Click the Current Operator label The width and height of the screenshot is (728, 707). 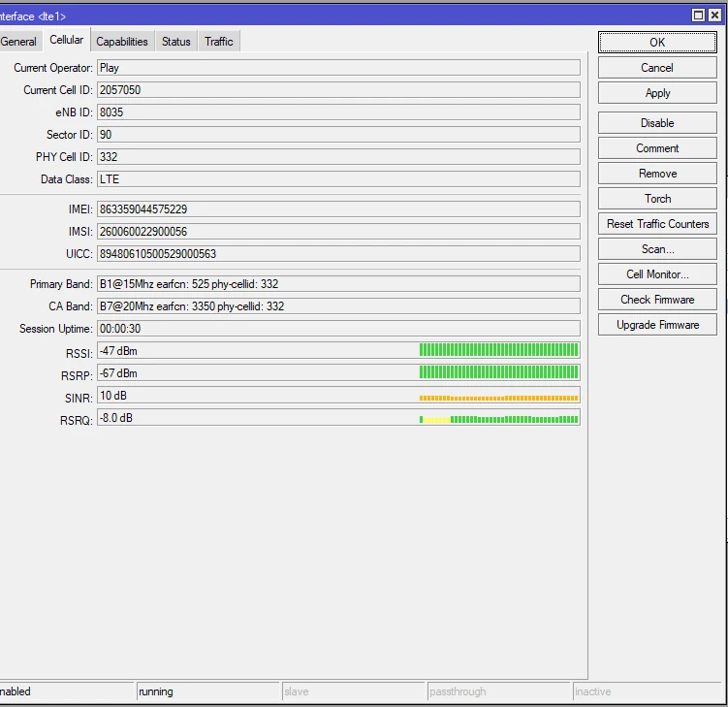point(53,68)
